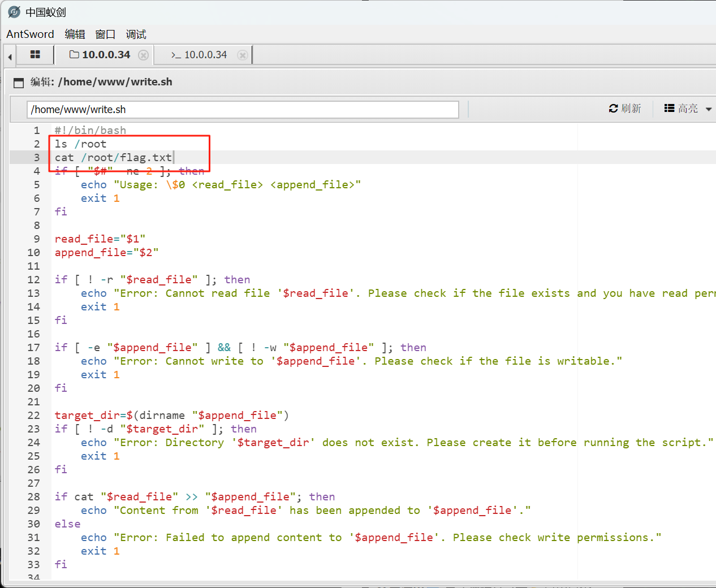
Task: Click the home grid icon tab
Action: (x=35, y=55)
